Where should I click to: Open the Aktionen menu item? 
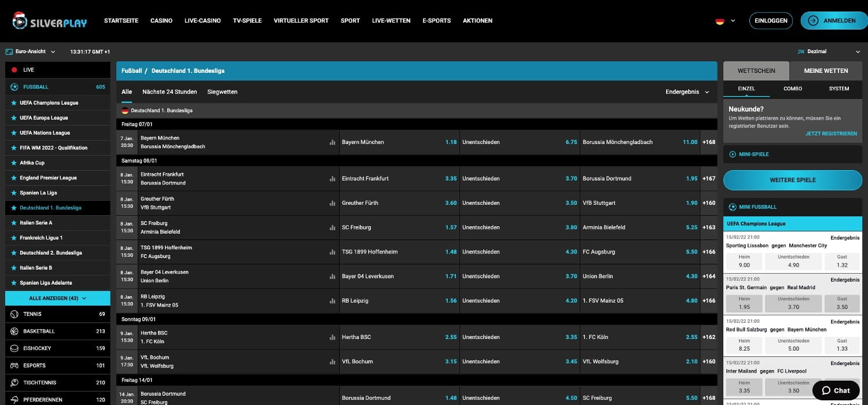click(x=477, y=21)
